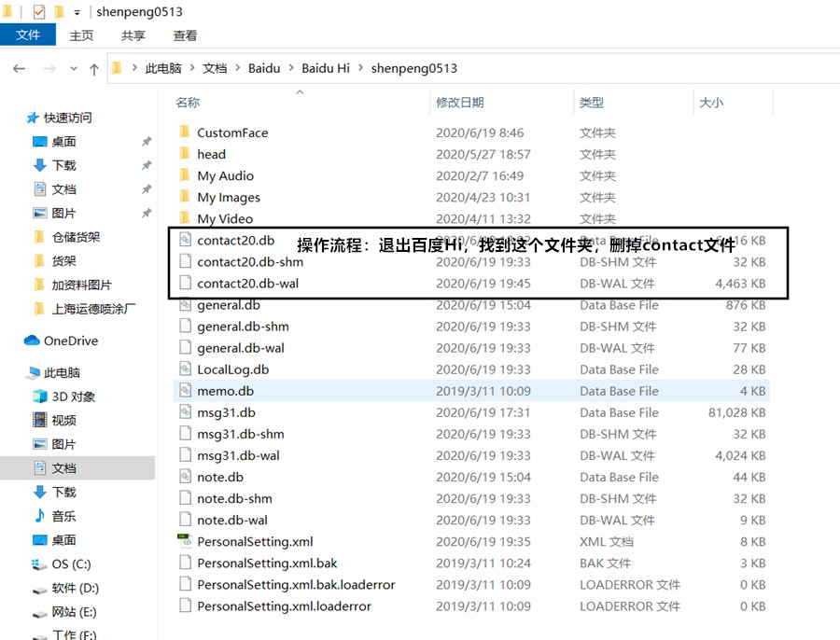Sort files by 名称 column header
This screenshot has width=840, height=640.
pyautogui.click(x=188, y=103)
